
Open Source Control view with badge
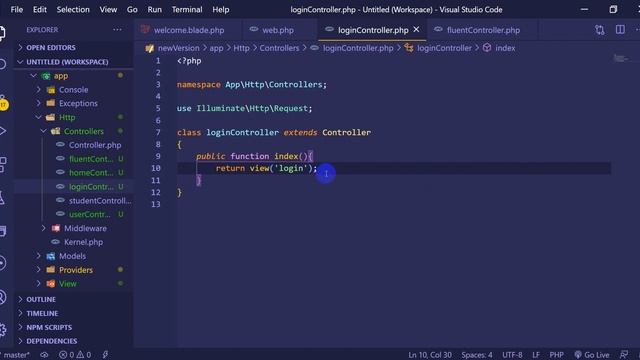[2, 103]
